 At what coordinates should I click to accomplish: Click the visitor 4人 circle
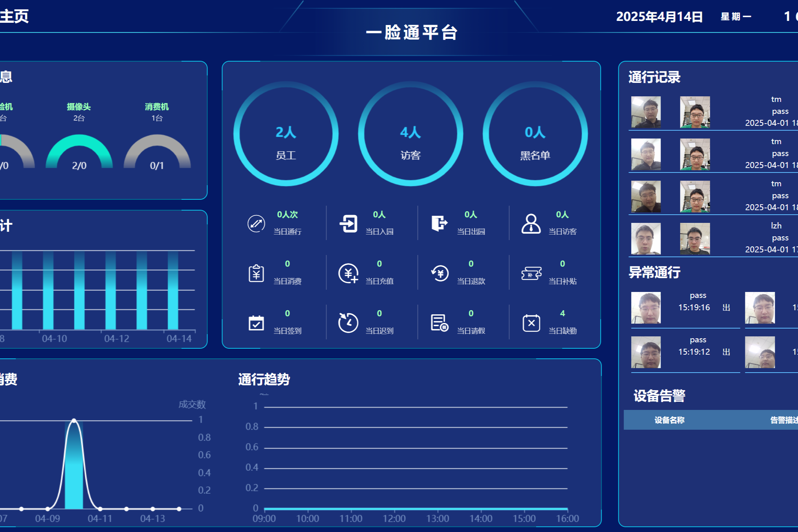pyautogui.click(x=410, y=134)
